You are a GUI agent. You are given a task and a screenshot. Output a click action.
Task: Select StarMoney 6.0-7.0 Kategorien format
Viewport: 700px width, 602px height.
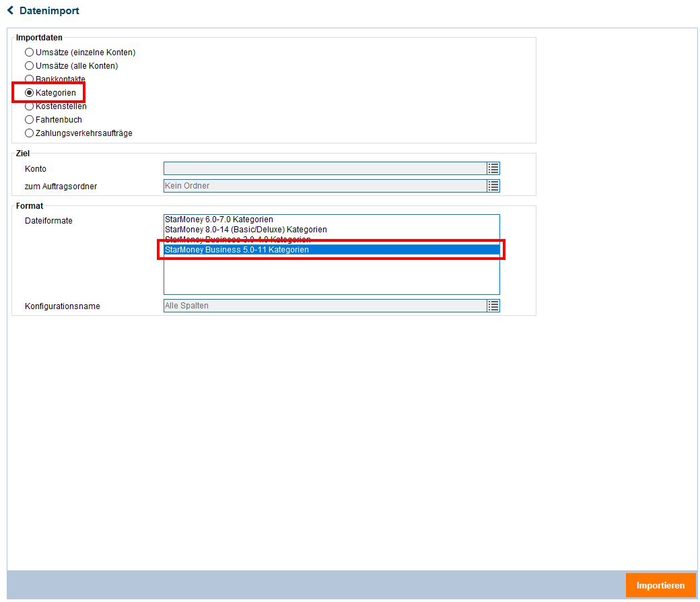point(332,220)
